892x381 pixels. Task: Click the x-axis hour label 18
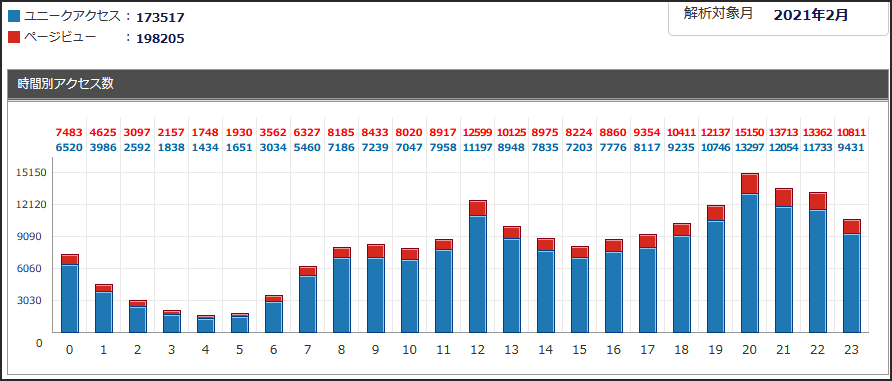[682, 350]
